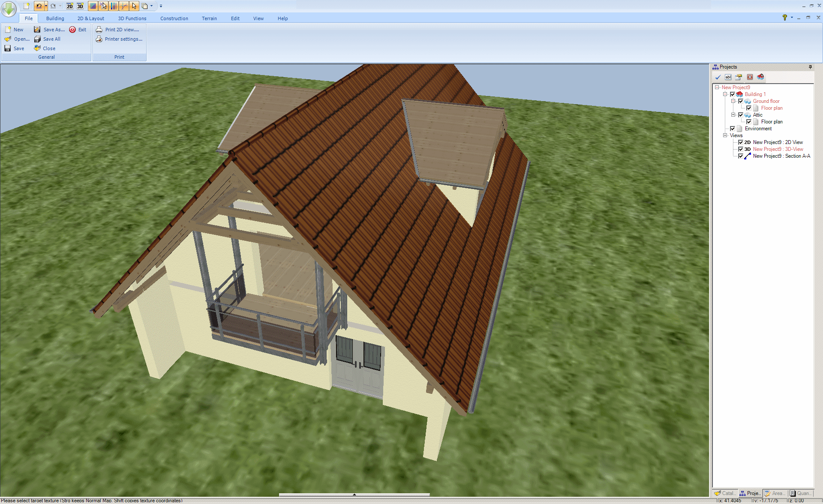Uncheck the Ground floor checkbox

(741, 101)
